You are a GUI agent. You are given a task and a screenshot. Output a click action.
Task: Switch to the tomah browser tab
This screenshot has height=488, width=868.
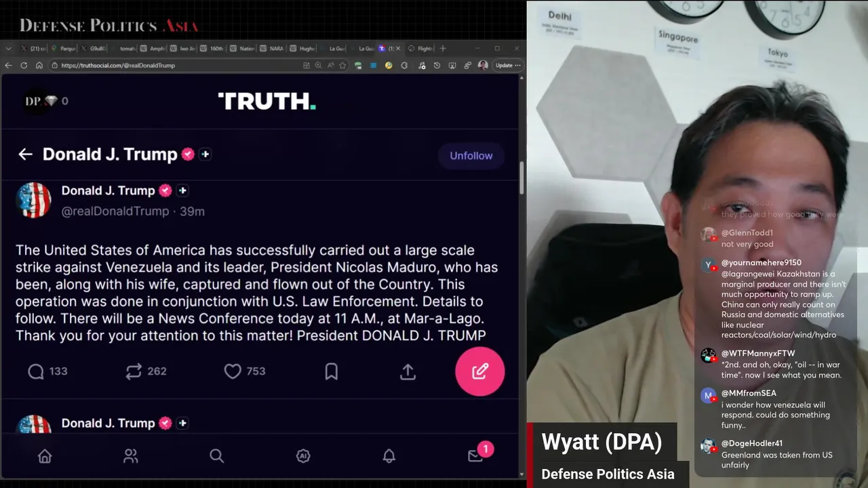point(124,48)
